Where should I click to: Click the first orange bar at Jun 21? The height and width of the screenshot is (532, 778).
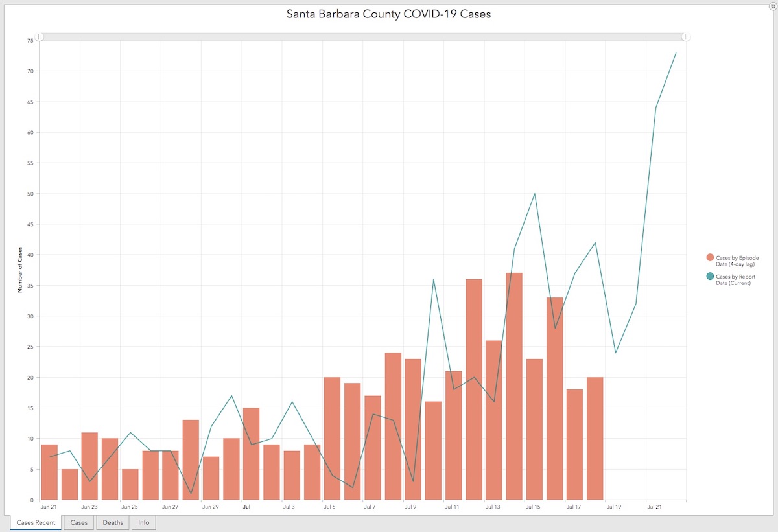coord(49,472)
